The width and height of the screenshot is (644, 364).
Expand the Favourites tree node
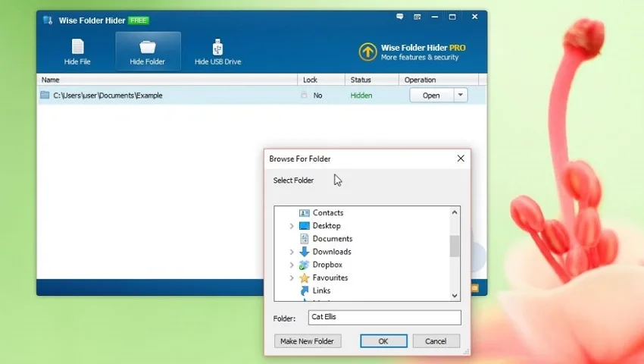(x=292, y=278)
